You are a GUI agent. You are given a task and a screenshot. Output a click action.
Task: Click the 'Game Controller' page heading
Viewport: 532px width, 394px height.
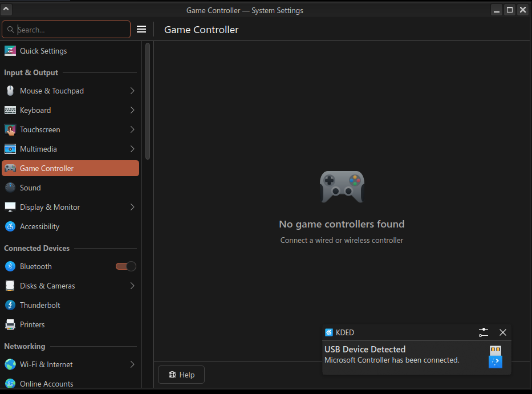click(x=201, y=30)
